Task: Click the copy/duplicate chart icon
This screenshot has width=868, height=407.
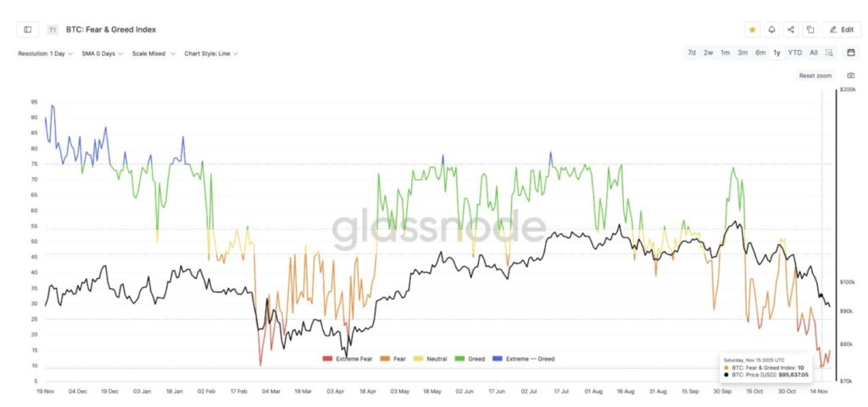Action: click(810, 30)
